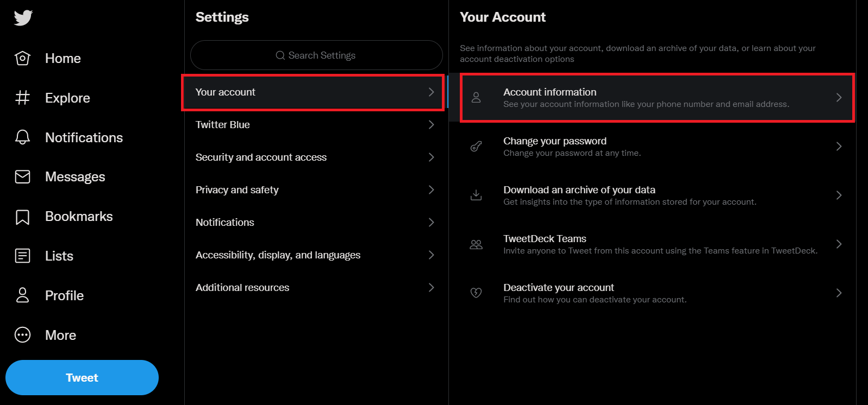This screenshot has height=405, width=868.
Task: Open Notifications using the bell icon
Action: coord(22,137)
